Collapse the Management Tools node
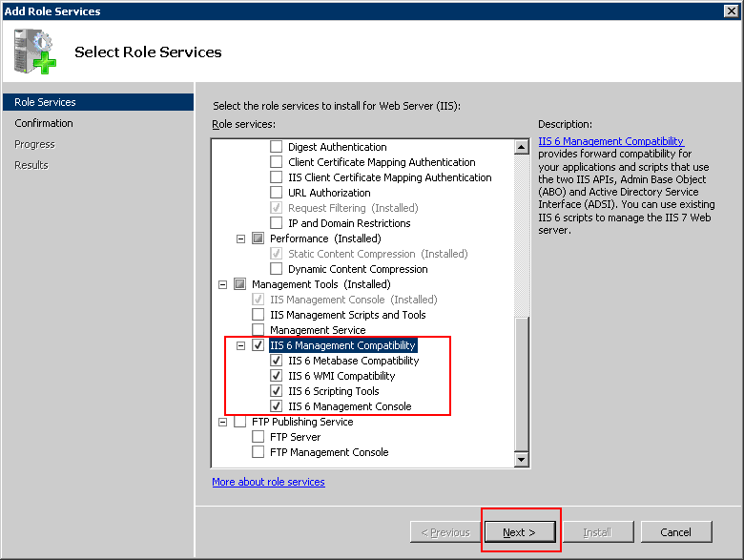 tap(223, 284)
